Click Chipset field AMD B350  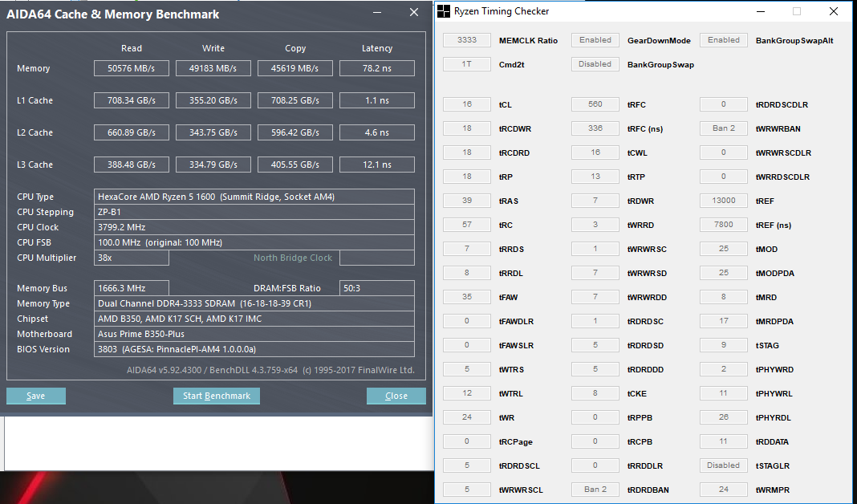[254, 319]
